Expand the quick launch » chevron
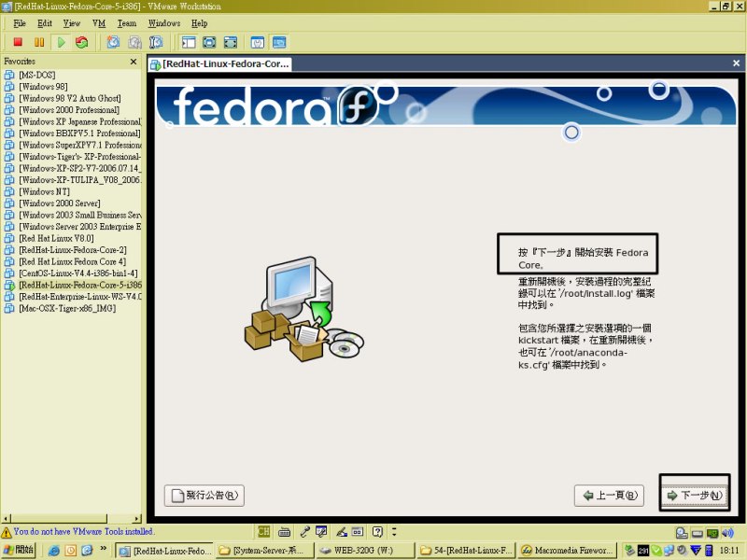 click(103, 549)
